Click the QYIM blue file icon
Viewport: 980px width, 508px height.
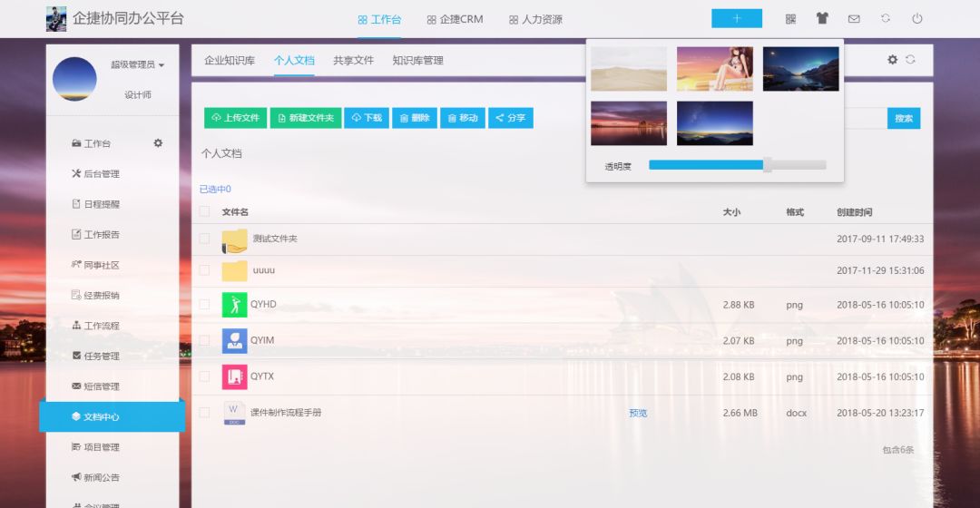(234, 340)
